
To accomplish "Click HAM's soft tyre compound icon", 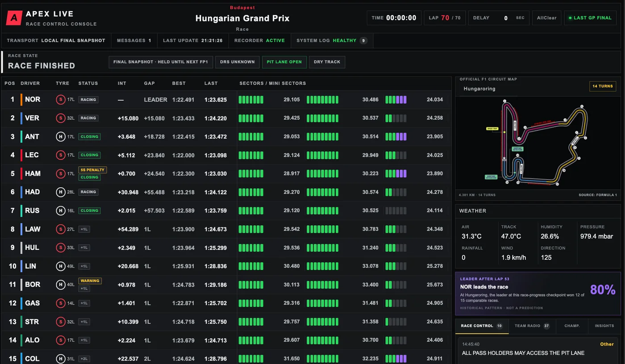I will coord(60,174).
